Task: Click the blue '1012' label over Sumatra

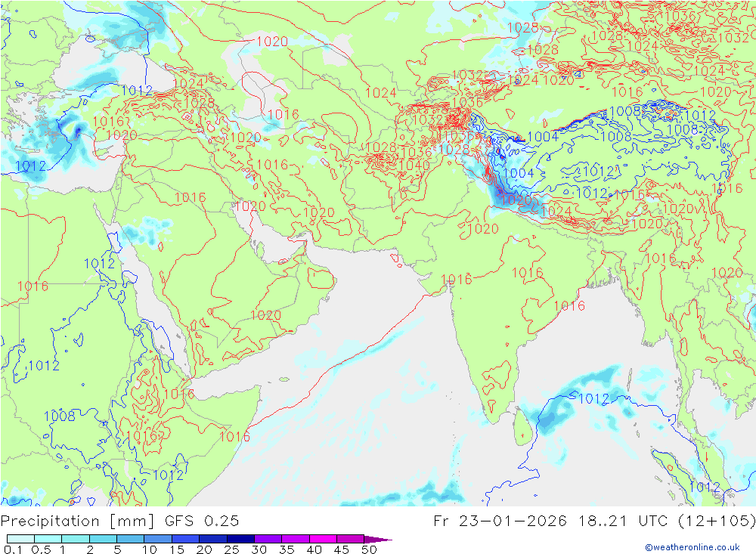Action: tap(705, 487)
